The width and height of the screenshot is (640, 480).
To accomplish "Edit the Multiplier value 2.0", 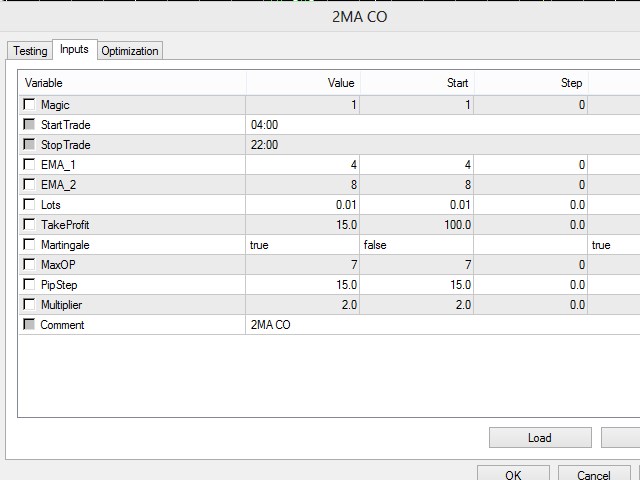I will point(302,305).
